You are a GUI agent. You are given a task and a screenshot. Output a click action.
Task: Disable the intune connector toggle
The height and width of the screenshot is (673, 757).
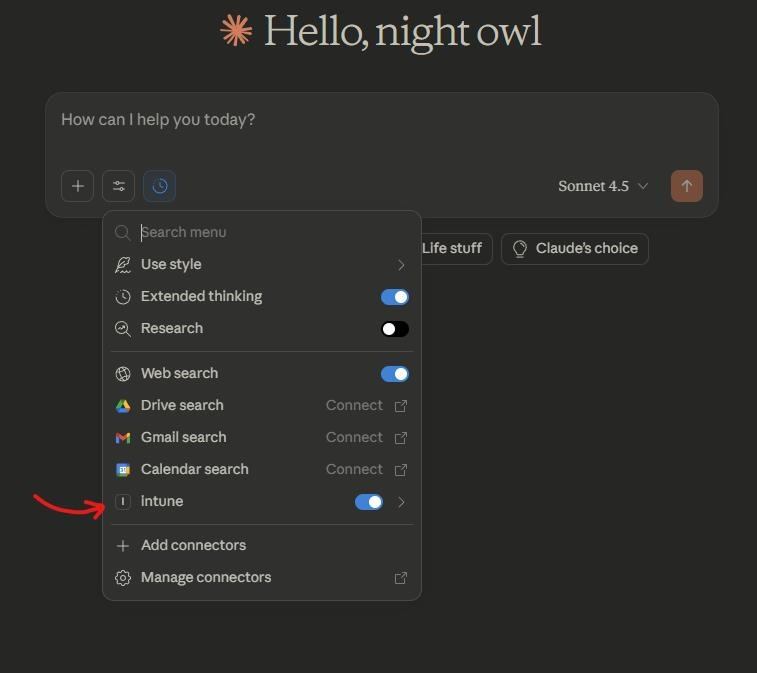tap(369, 502)
